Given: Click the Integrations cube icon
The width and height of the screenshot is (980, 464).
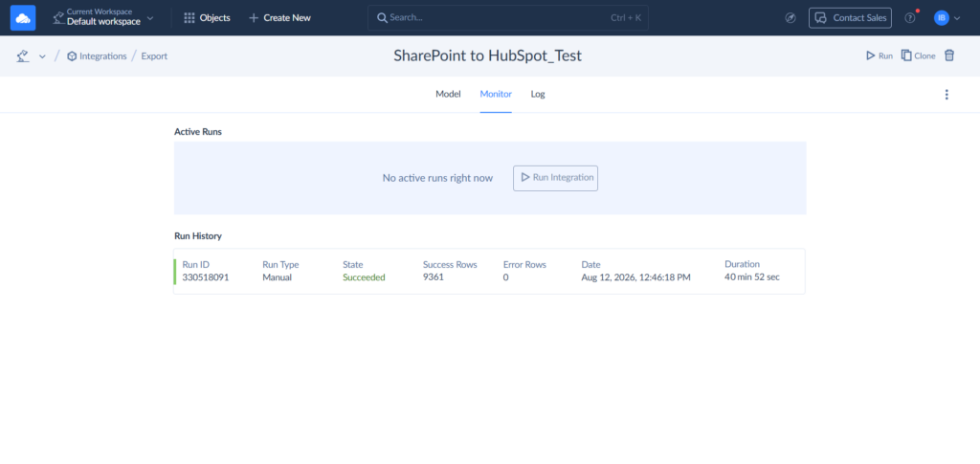Looking at the screenshot, I should (72, 56).
